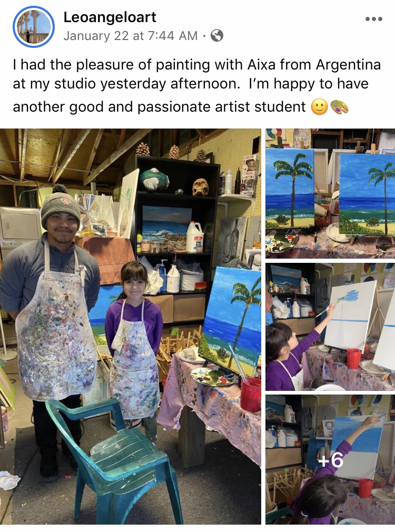The height and width of the screenshot is (532, 395).
Task: Click the artist palette emoji in post
Action: [339, 107]
